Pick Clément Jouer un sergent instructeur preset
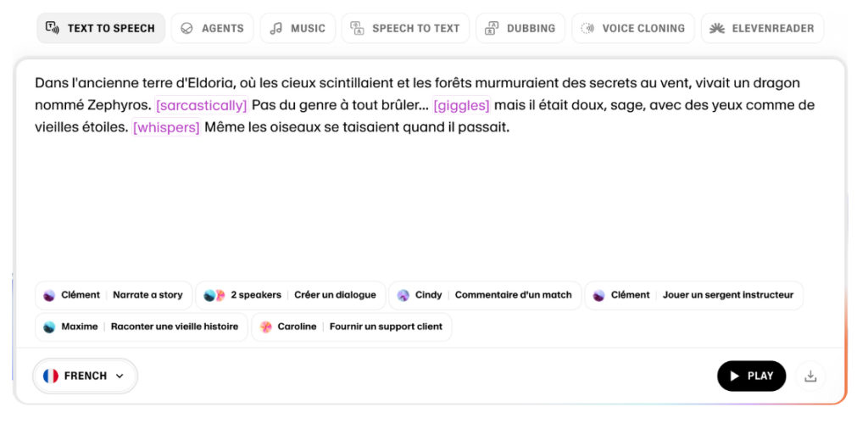 point(693,295)
